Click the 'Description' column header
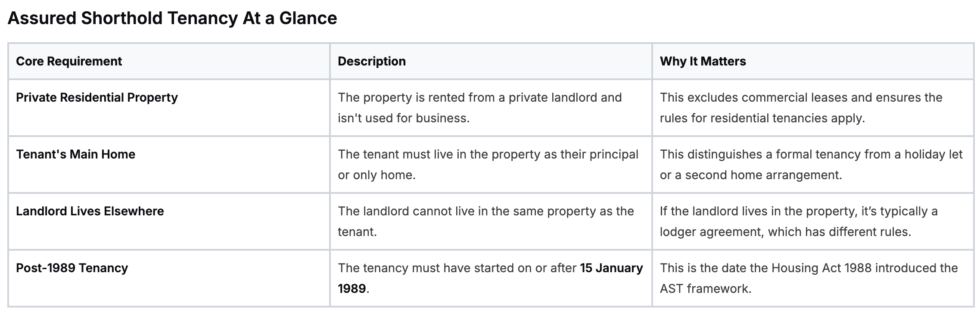This screenshot has height=320, width=980. click(371, 61)
